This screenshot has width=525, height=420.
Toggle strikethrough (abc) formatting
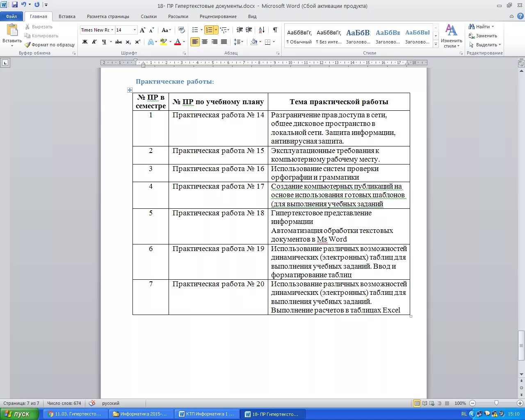tap(119, 42)
